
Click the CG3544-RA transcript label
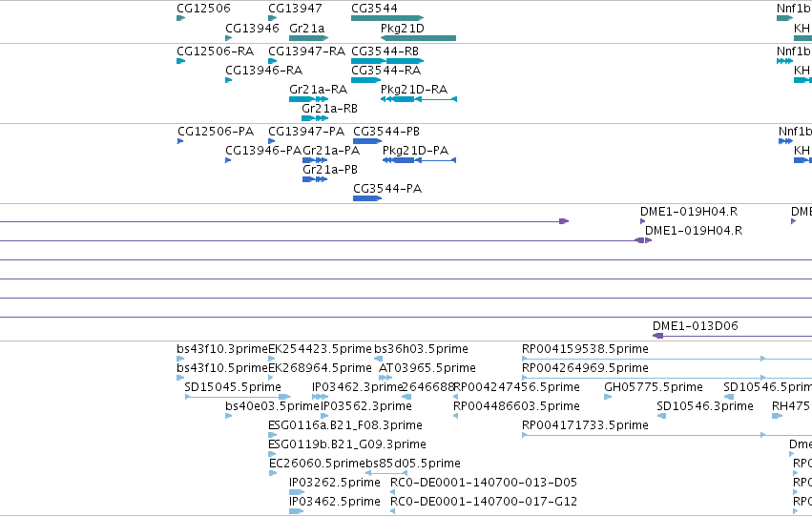click(x=385, y=71)
